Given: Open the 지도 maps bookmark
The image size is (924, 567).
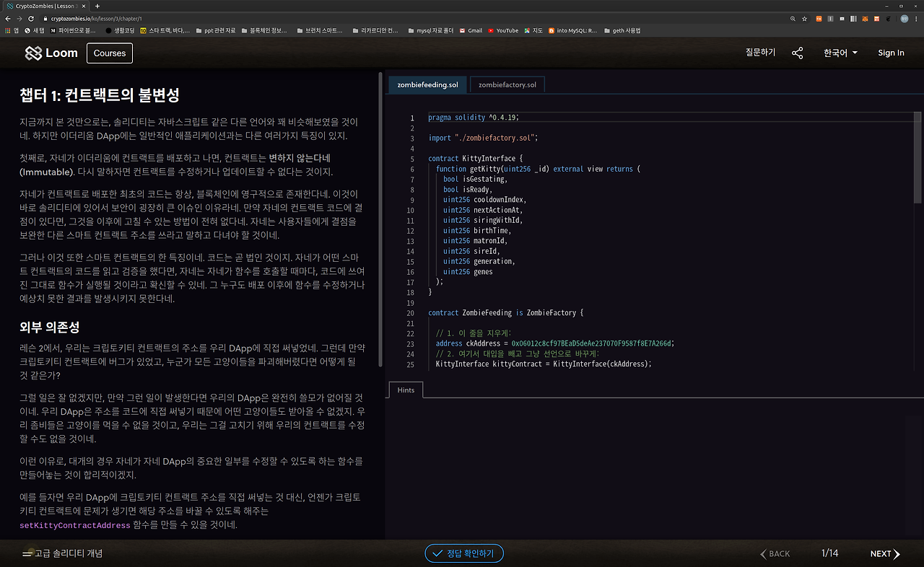Looking at the screenshot, I should tap(533, 30).
